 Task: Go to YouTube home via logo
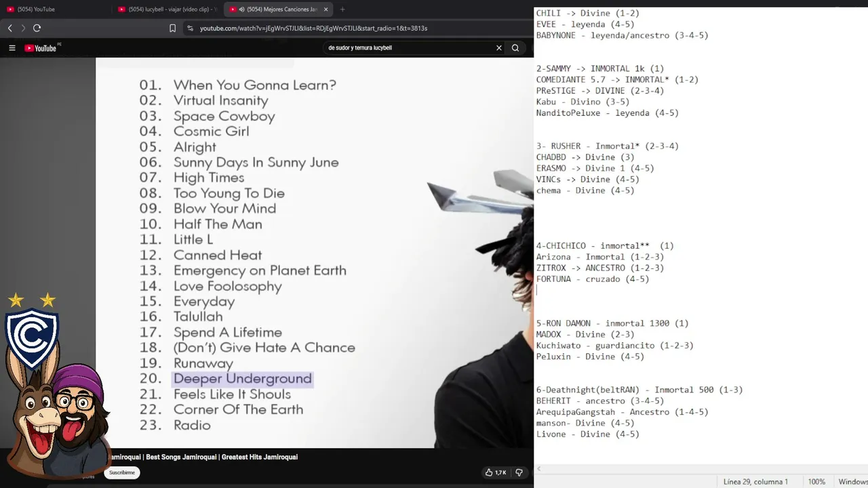(x=42, y=48)
